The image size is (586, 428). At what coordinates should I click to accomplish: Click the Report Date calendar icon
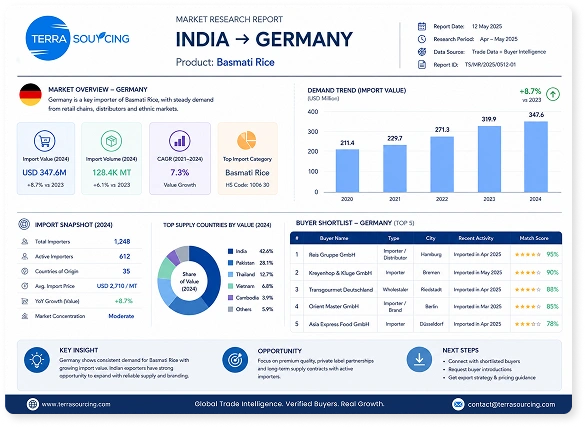pyautogui.click(x=422, y=26)
